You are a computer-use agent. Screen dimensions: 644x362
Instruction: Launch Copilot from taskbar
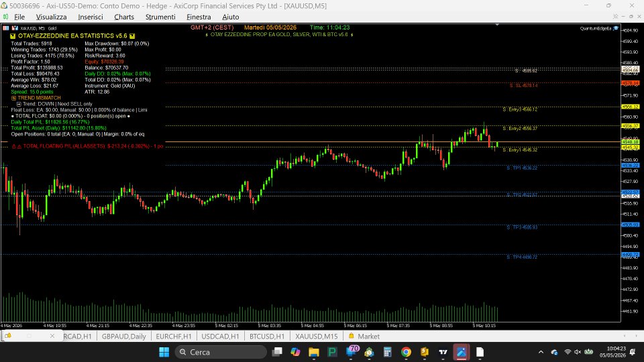click(x=295, y=352)
